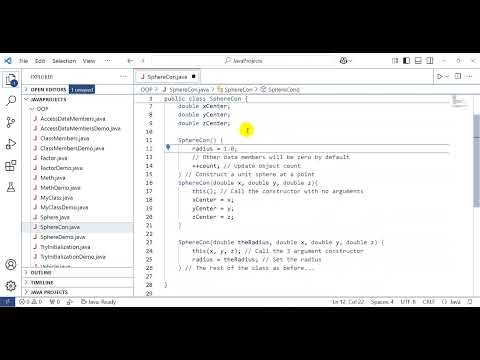Screen dimensions: 480x360
Task: Open the remote window status bar icon
Action: (x=7, y=302)
